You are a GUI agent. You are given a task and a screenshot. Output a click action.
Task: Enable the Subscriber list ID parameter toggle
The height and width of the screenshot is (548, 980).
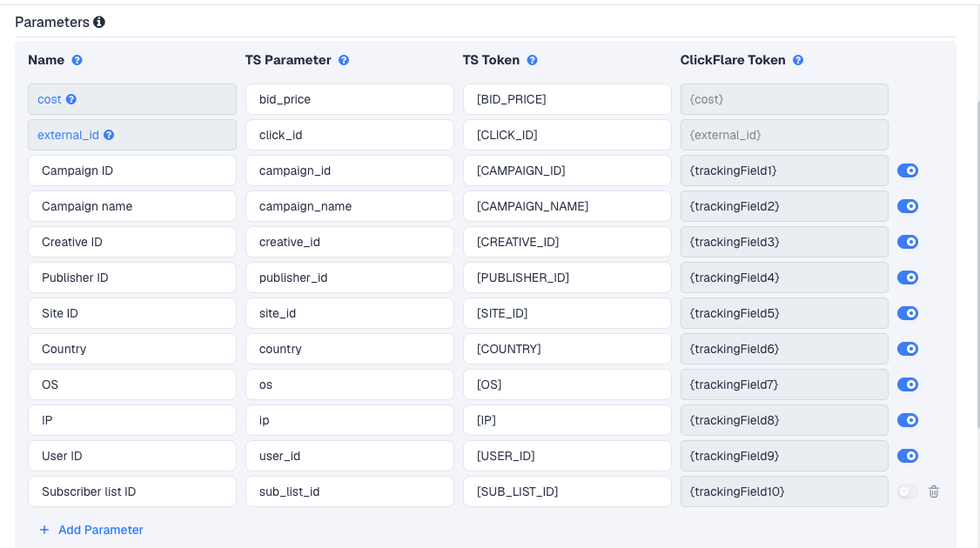[908, 491]
